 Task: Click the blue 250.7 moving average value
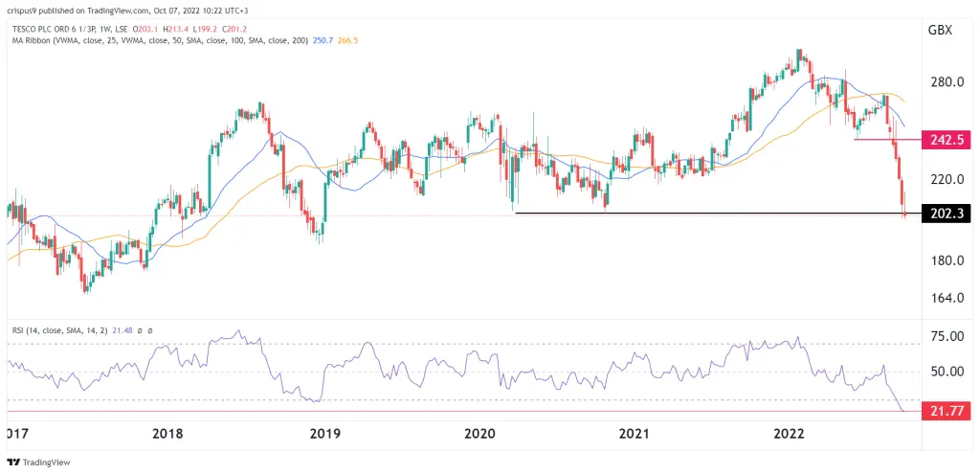pos(323,40)
